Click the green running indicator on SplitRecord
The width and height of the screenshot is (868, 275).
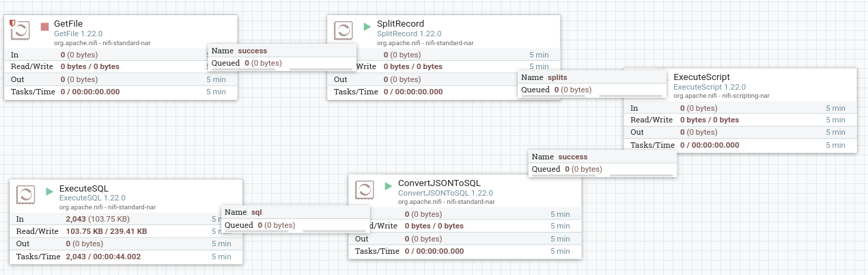tap(367, 27)
